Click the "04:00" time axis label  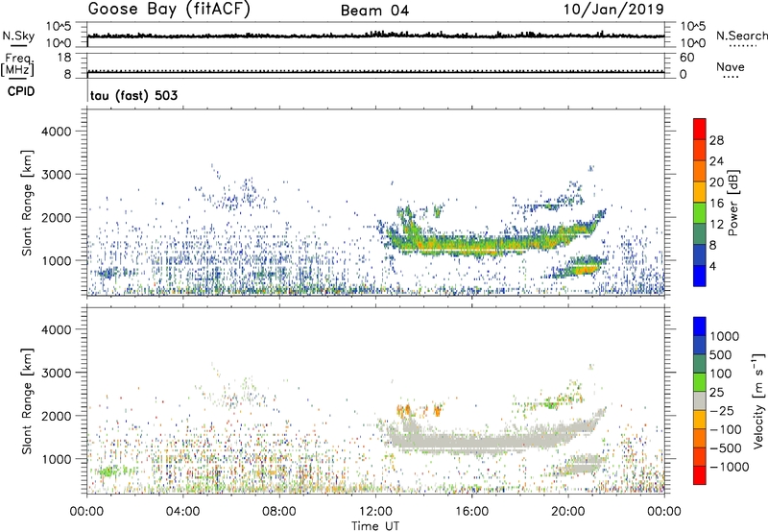click(x=182, y=511)
